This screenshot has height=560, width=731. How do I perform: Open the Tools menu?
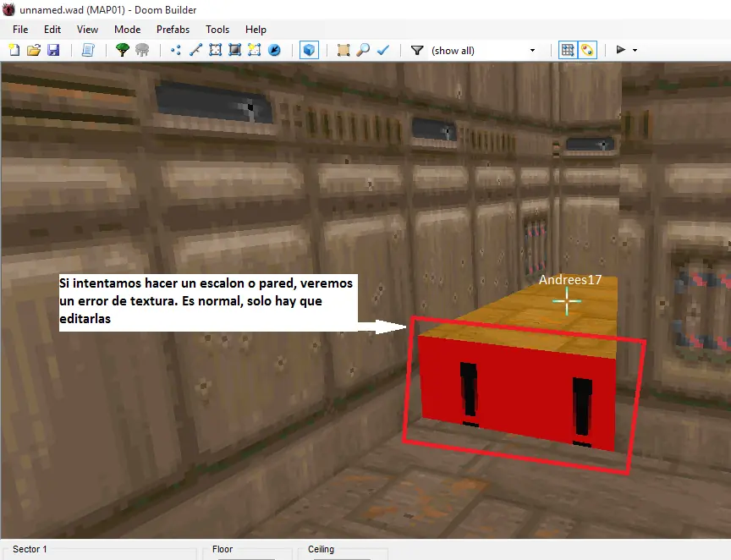217,30
